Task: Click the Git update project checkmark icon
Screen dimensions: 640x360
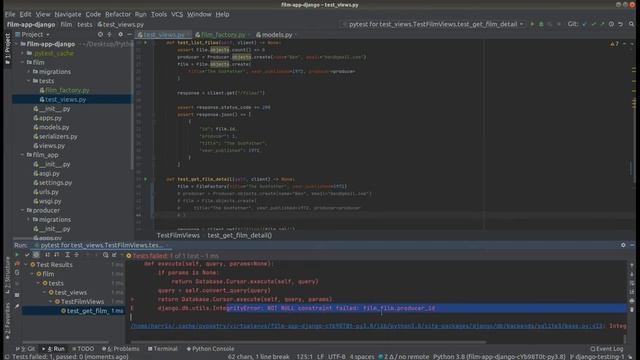Action: pos(584,24)
